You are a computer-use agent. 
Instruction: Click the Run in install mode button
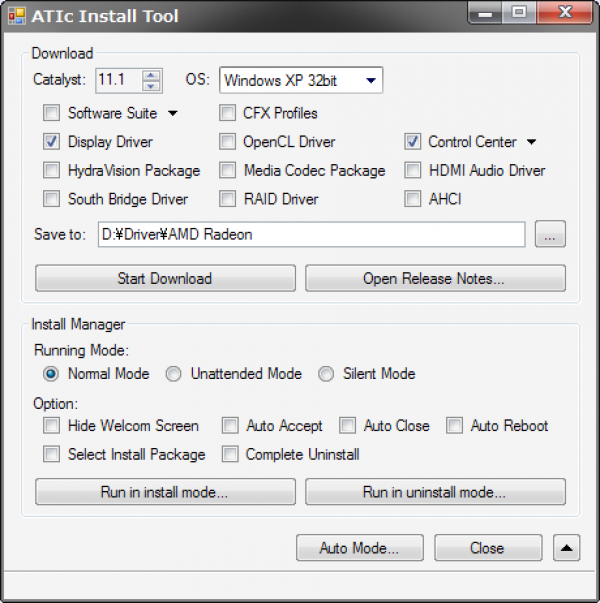click(165, 492)
